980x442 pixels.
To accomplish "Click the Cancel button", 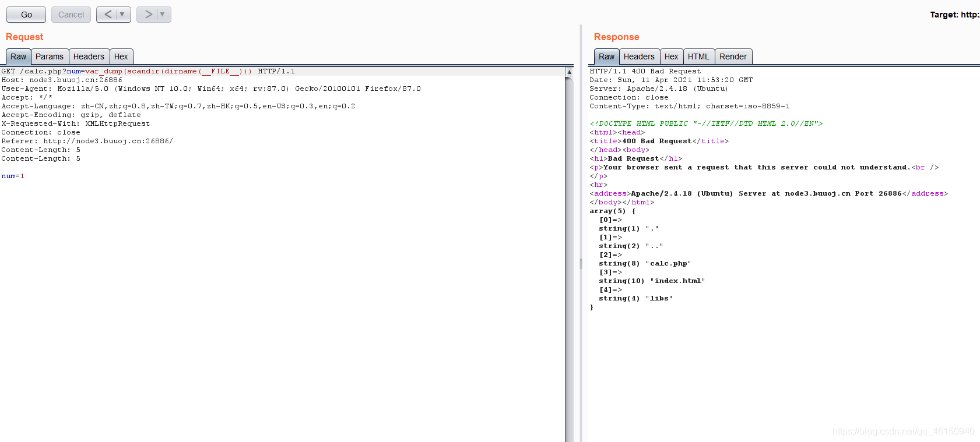I will click(71, 15).
